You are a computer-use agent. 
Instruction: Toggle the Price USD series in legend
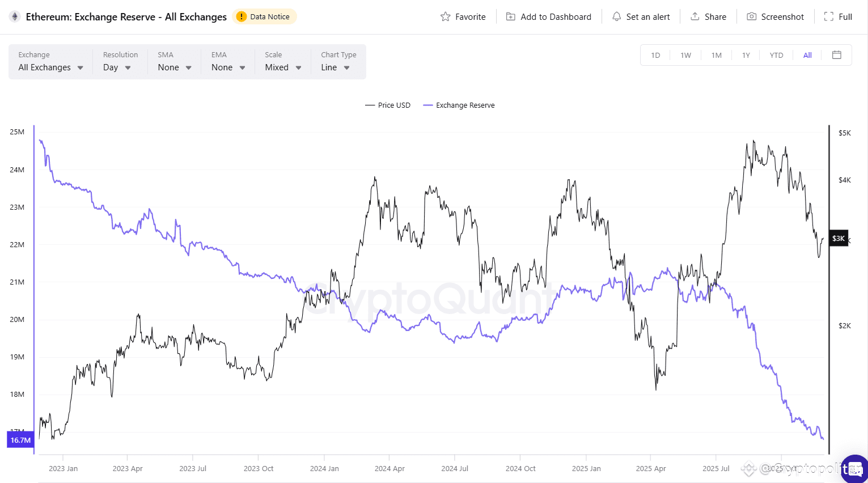click(x=388, y=105)
